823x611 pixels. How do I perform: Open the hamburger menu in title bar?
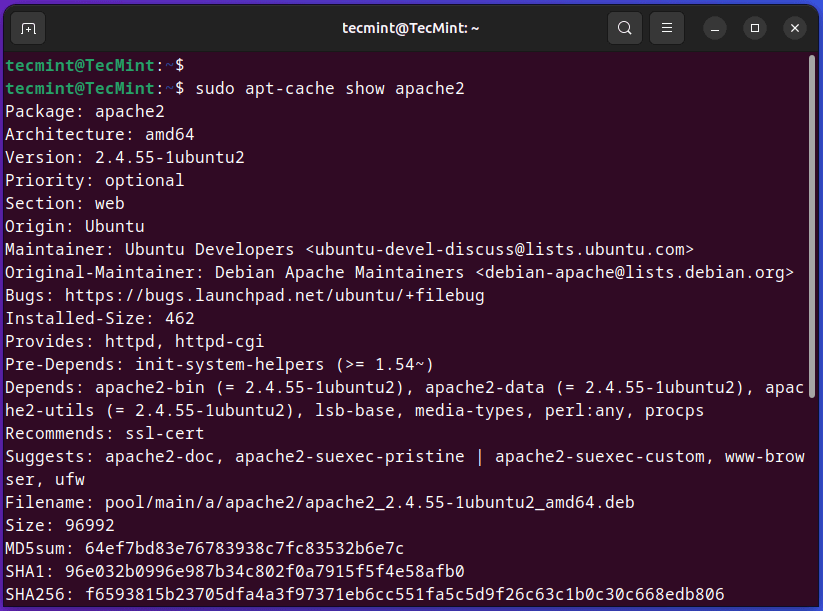[x=668, y=28]
